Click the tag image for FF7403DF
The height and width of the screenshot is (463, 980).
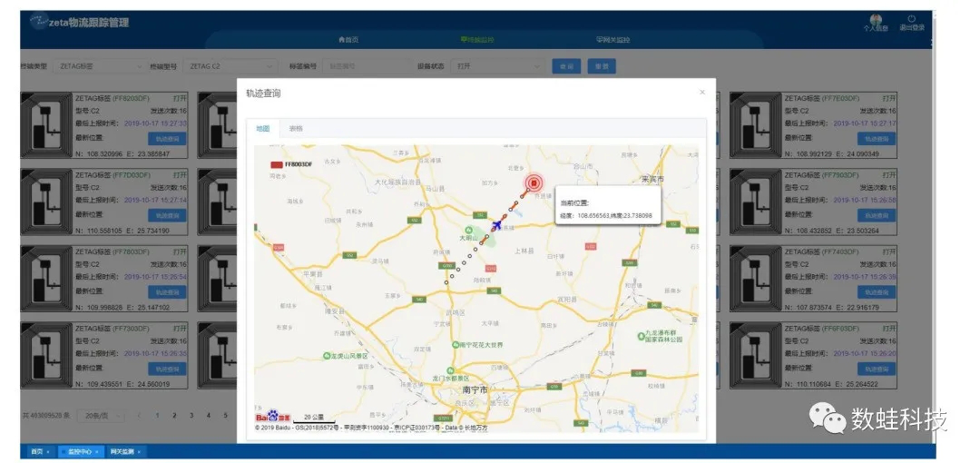(x=756, y=279)
